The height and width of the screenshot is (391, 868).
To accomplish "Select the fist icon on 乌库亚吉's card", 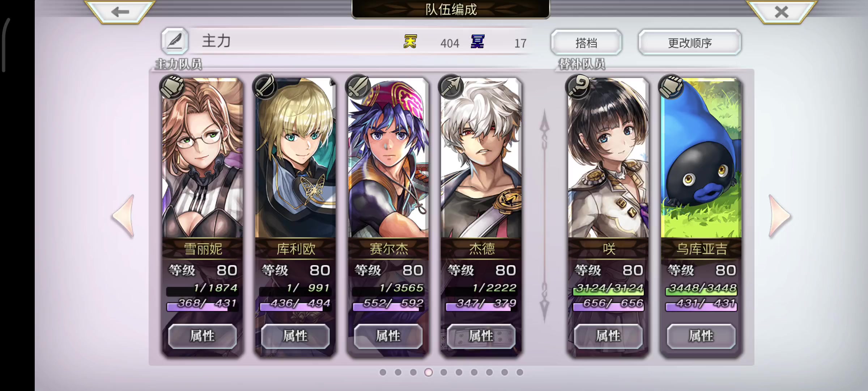I will [x=671, y=87].
